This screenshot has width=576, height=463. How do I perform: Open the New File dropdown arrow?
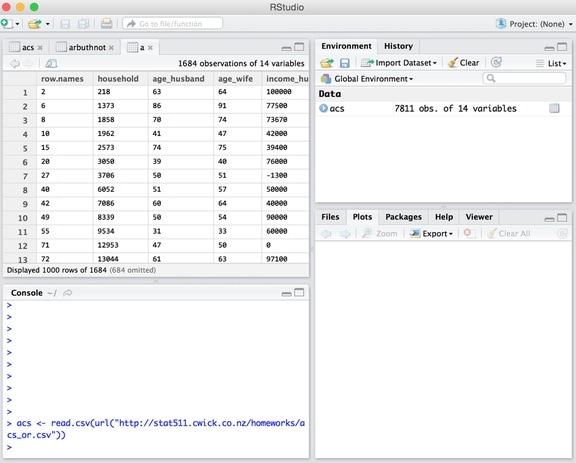coord(17,24)
